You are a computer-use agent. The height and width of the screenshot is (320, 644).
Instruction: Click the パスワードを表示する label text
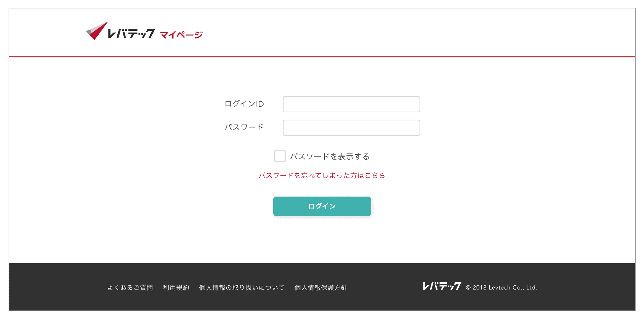[330, 157]
